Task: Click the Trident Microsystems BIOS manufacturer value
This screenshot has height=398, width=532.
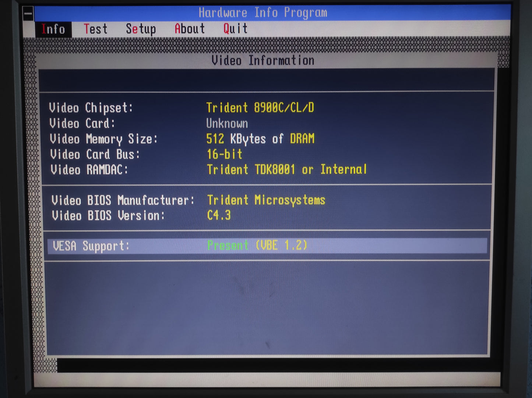Action: click(266, 200)
